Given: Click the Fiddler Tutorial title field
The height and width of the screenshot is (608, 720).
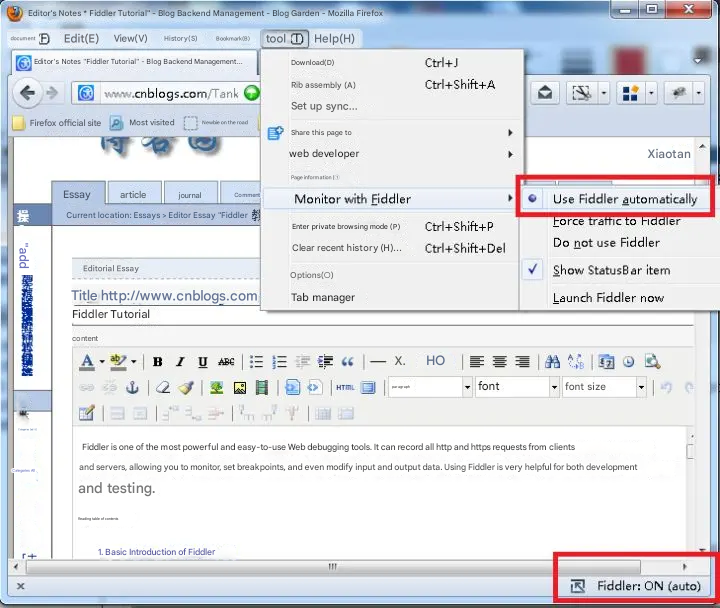Looking at the screenshot, I should (x=382, y=315).
